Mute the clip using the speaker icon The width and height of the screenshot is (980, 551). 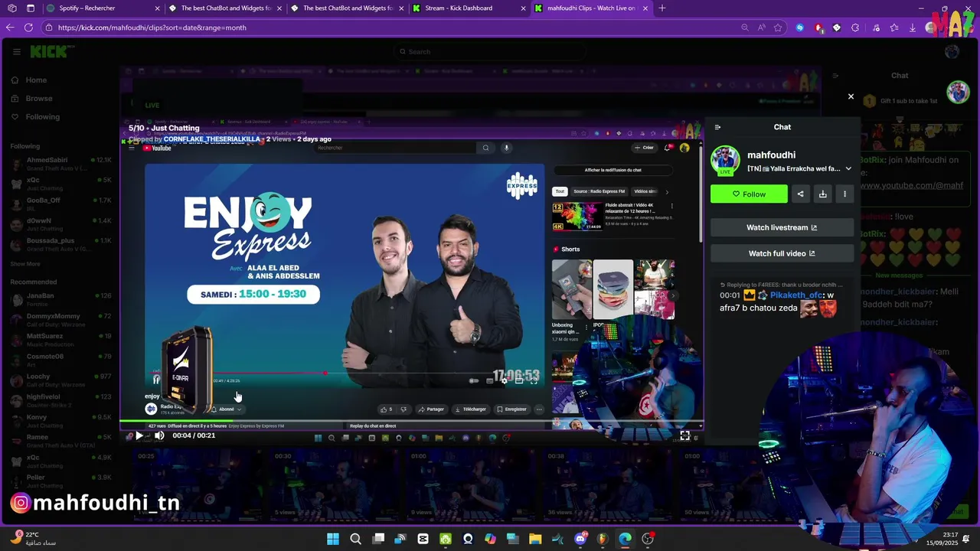159,435
